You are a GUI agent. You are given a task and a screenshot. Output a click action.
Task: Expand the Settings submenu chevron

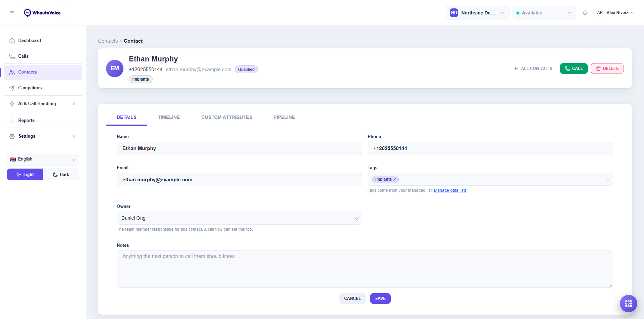[74, 136]
